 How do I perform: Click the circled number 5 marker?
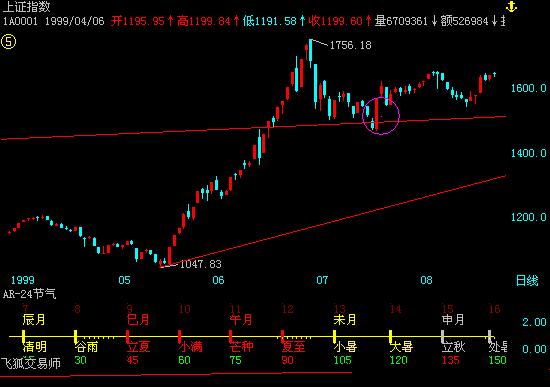click(x=8, y=42)
